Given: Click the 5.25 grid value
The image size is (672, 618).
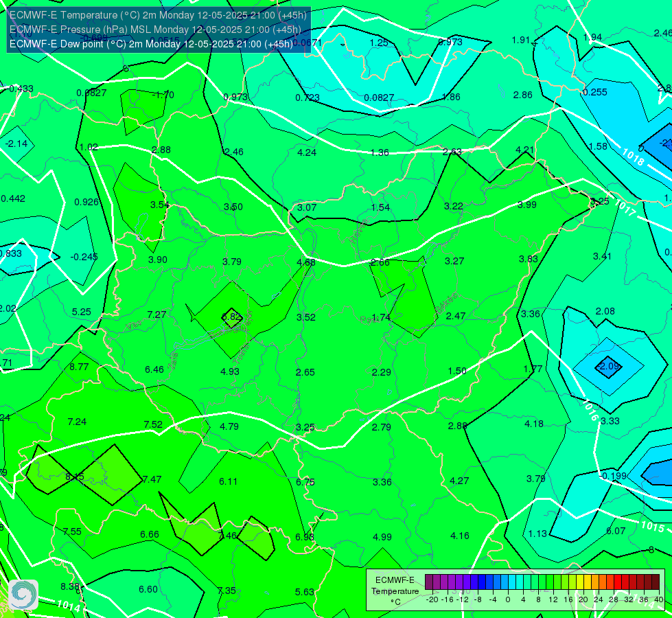Looking at the screenshot, I should (x=82, y=312).
